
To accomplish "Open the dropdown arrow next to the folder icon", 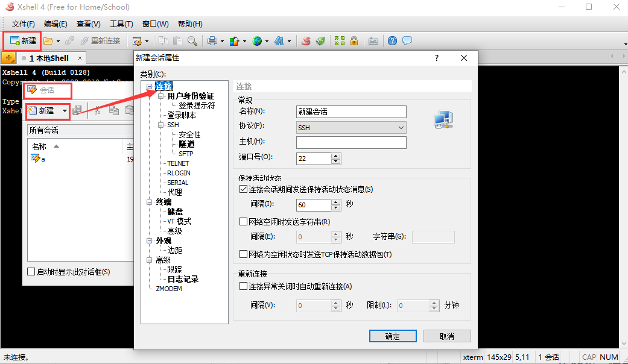I will pos(58,41).
